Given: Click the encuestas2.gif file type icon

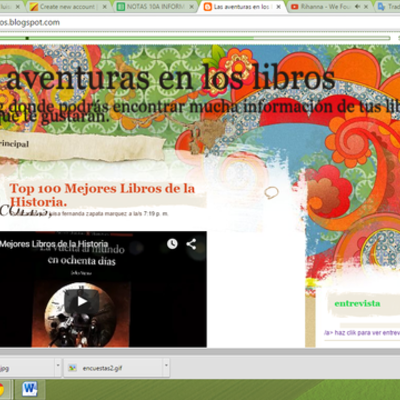Looking at the screenshot, I should [72, 368].
